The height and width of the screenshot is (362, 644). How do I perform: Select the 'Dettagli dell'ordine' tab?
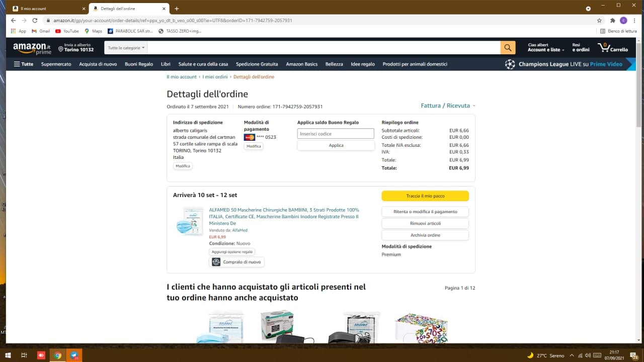[130, 9]
